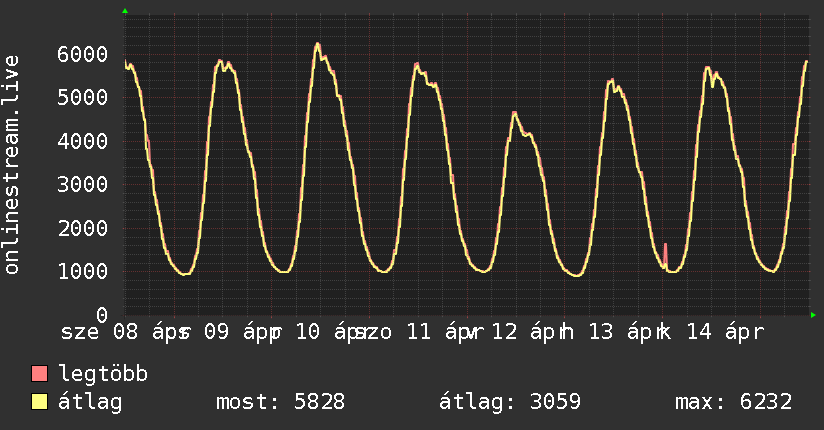Screen dimensions: 824x430
Task: Click the 'most: 5828' current value
Action: coord(280,403)
